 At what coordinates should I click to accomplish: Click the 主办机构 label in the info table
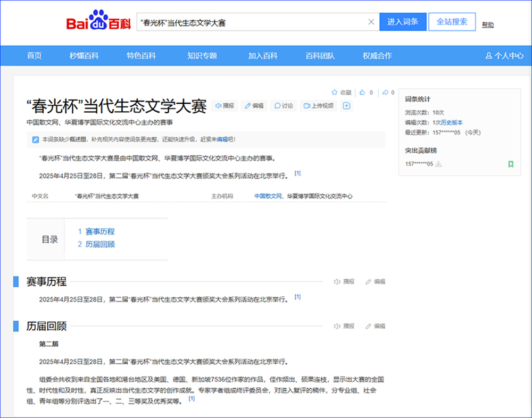click(x=222, y=196)
